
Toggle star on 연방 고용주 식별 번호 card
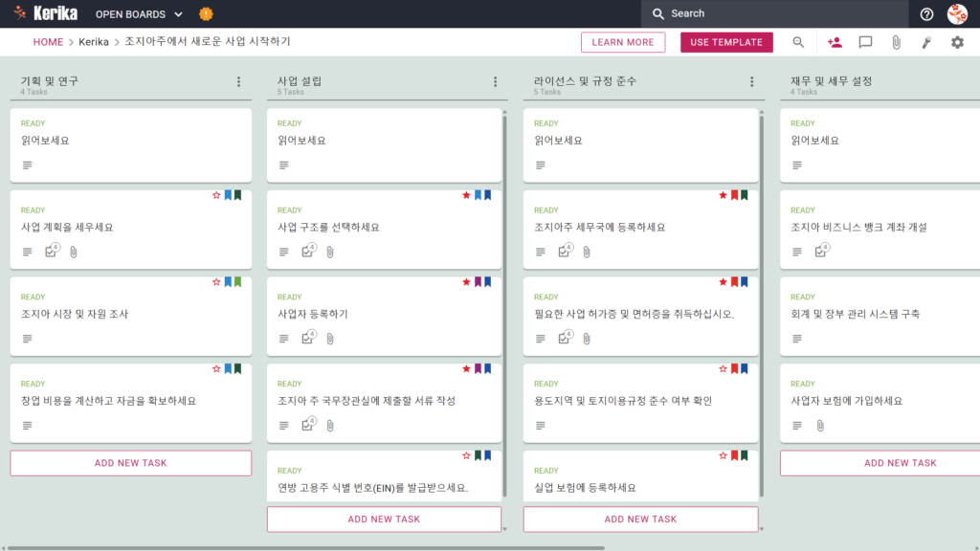click(x=466, y=455)
